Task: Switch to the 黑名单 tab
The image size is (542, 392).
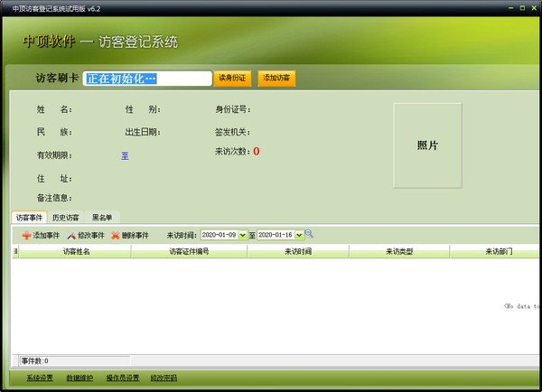Action: click(x=102, y=218)
